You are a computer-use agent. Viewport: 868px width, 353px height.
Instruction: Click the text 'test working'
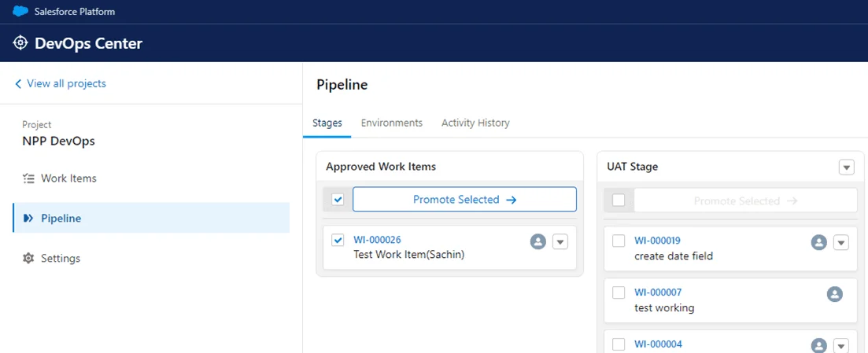click(x=664, y=307)
